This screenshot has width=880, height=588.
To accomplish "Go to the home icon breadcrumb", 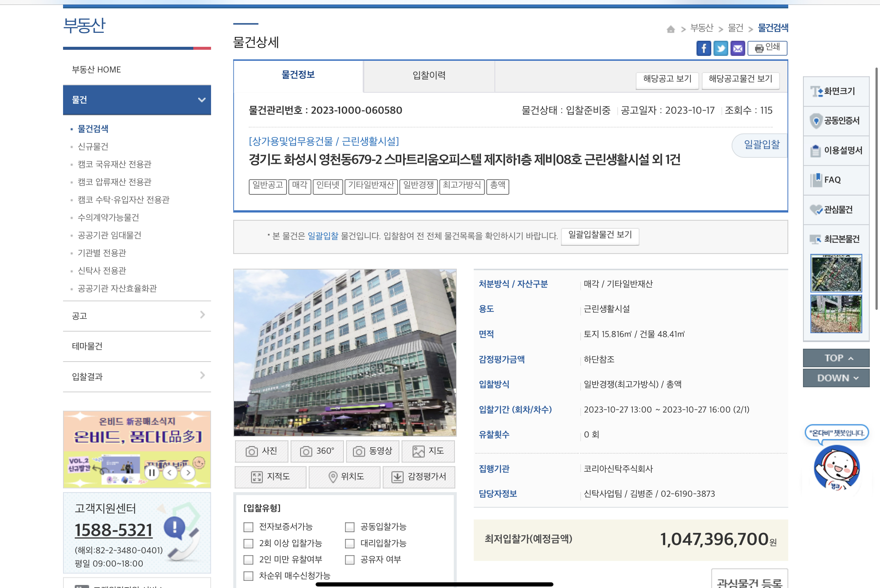I will coord(670,29).
